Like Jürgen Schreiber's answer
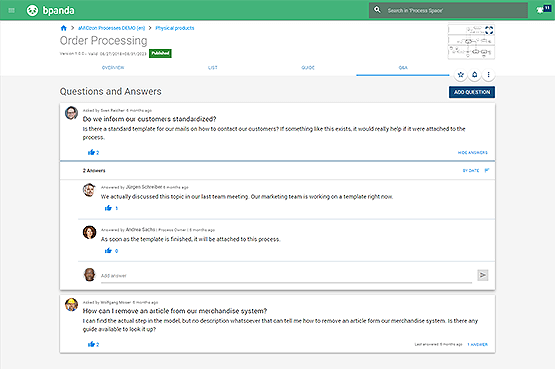The image size is (555, 369). pyautogui.click(x=108, y=208)
